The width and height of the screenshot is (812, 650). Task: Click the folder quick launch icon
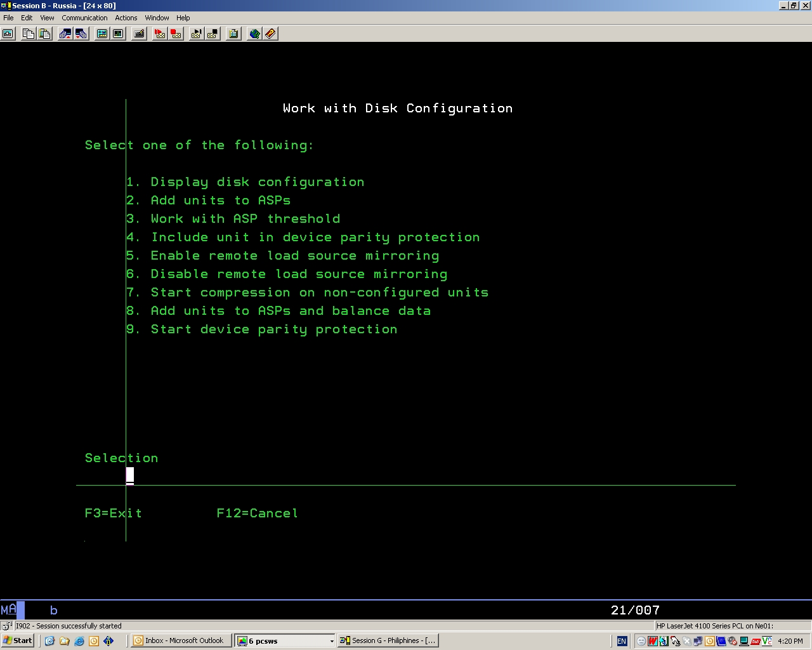point(64,641)
